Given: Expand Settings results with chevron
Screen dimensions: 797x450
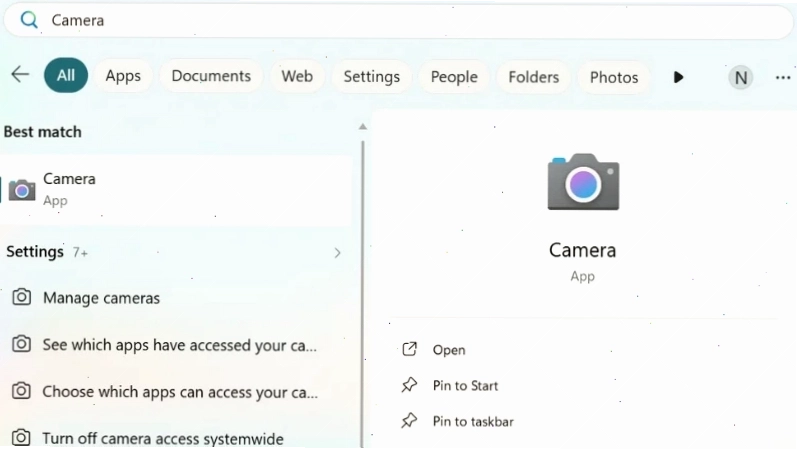Looking at the screenshot, I should click(337, 253).
